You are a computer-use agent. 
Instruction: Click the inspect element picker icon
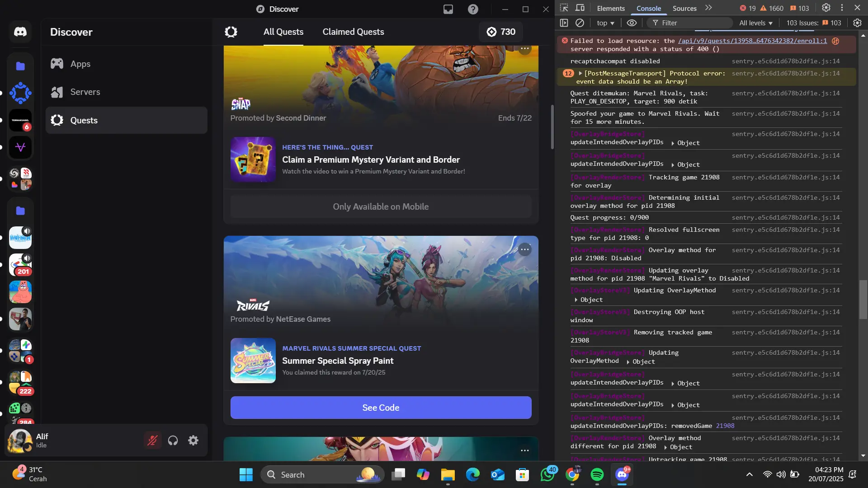point(564,8)
